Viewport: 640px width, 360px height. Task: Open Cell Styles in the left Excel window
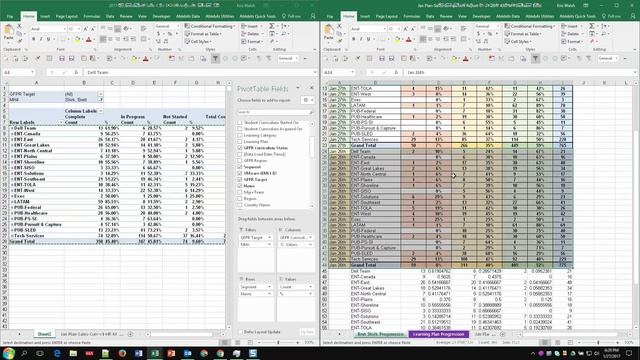coord(198,42)
